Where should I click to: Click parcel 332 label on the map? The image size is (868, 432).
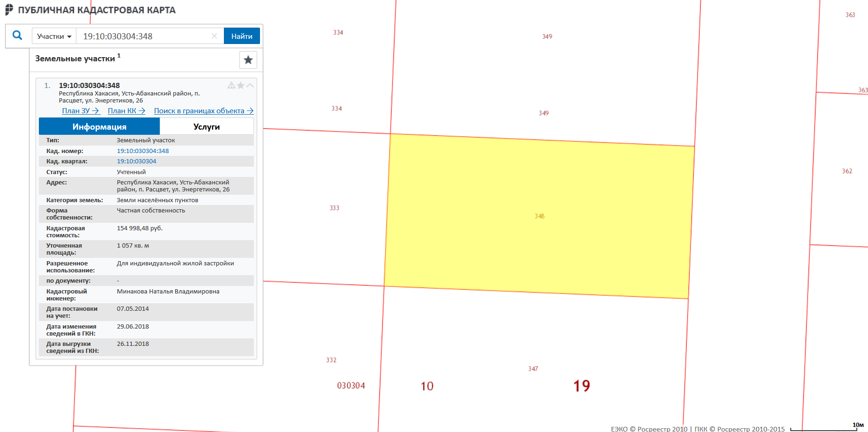pyautogui.click(x=331, y=360)
